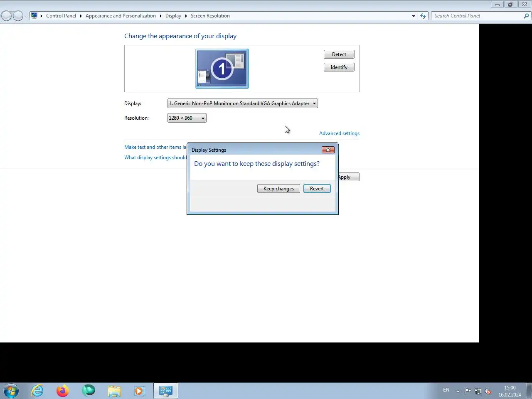This screenshot has width=532, height=399.
Task: Expand arrow after Appearance and Personalization breadcrumb
Action: 160,16
